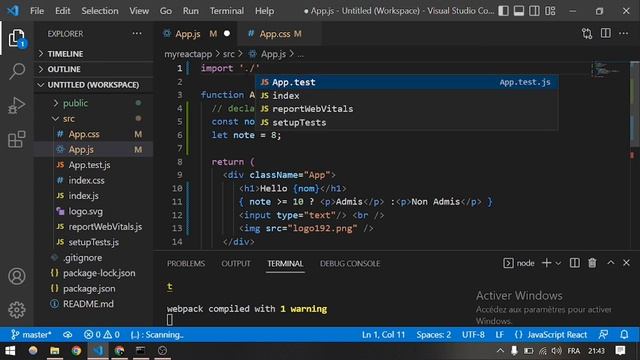Toggle the primary side bar layout icon
The height and width of the screenshot is (360, 640).
coord(504,11)
